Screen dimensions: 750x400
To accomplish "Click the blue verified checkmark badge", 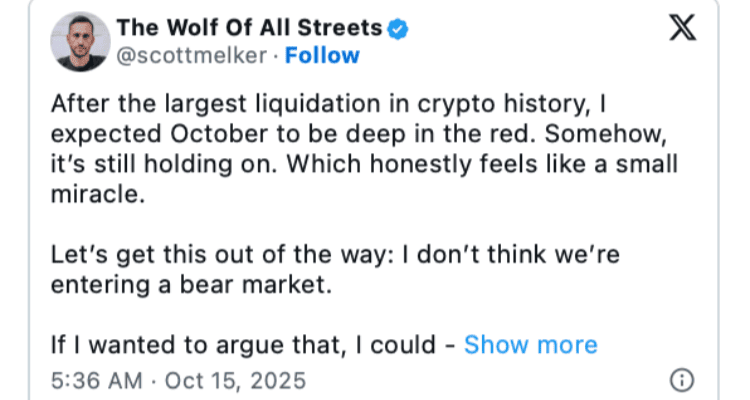I will coord(397,29).
